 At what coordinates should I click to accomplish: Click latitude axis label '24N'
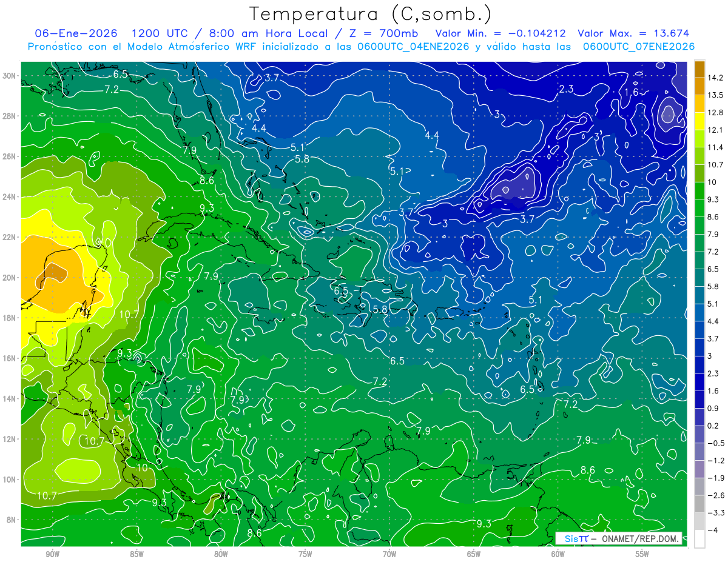pos(9,197)
